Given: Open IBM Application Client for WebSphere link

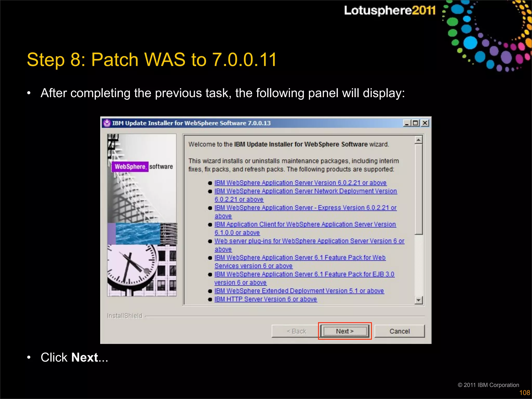Looking at the screenshot, I should pos(305,229).
